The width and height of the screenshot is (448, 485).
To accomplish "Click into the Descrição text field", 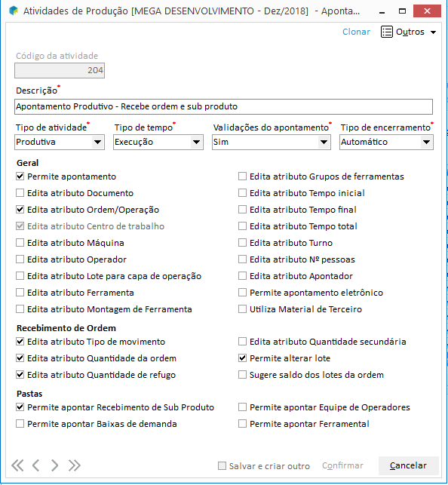I will tap(223, 106).
